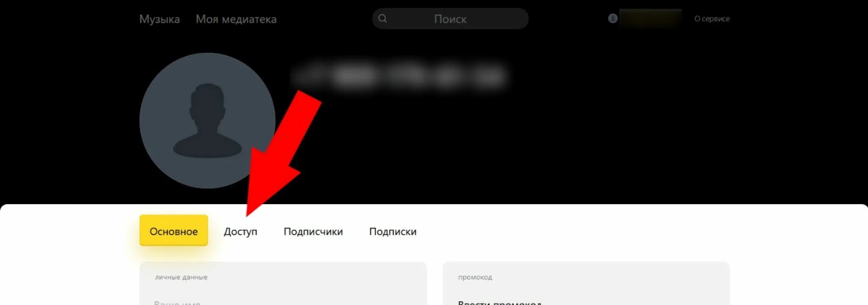Show the Подписки tab
Screen dimensions: 868x305
click(393, 232)
